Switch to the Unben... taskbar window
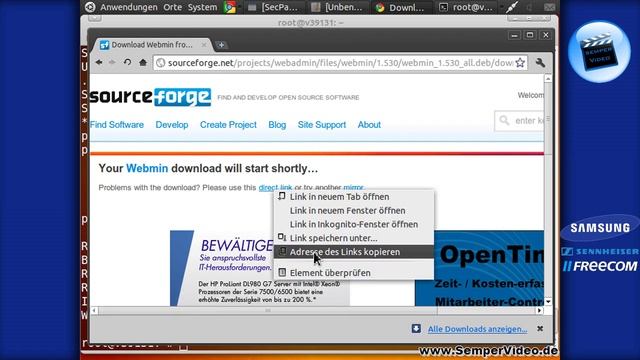 [338, 7]
